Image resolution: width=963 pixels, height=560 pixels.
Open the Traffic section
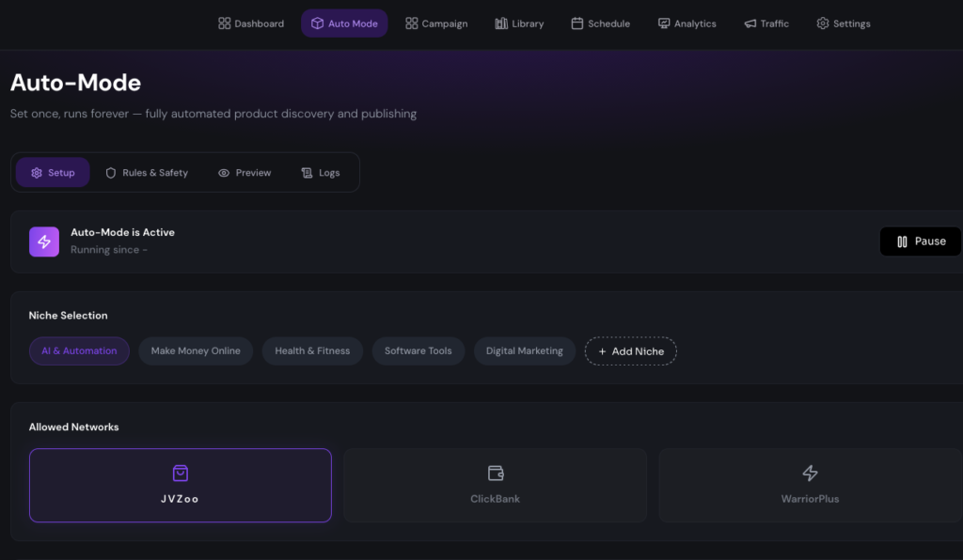coord(766,23)
